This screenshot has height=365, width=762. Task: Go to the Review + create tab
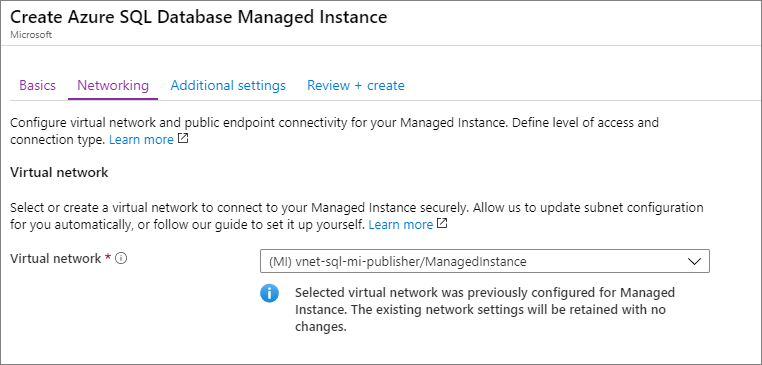[356, 86]
